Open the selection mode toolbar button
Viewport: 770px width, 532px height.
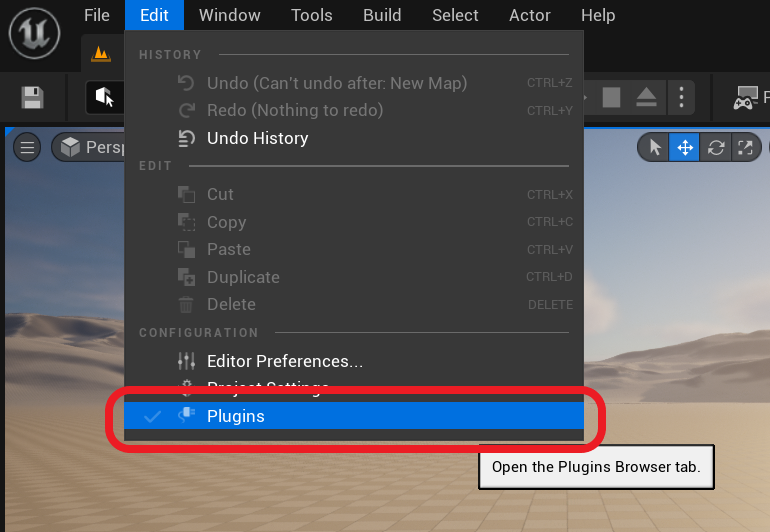[104, 97]
